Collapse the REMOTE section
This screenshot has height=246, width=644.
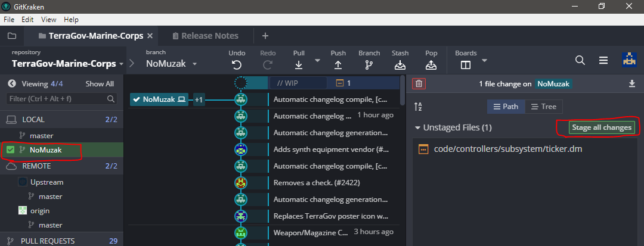pos(61,166)
